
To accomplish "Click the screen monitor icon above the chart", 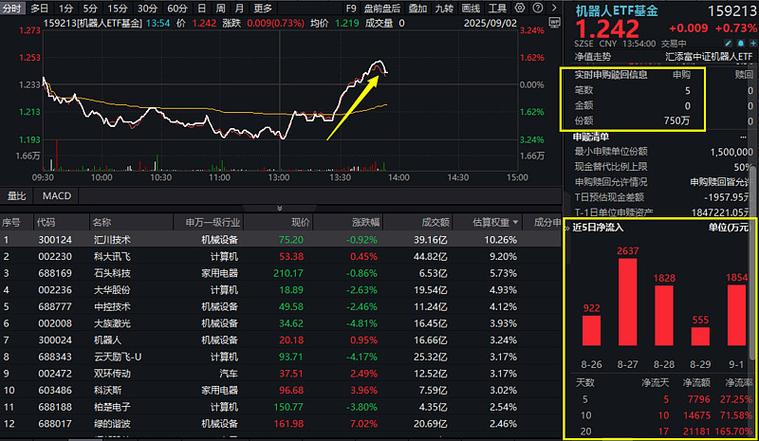I will (x=554, y=23).
